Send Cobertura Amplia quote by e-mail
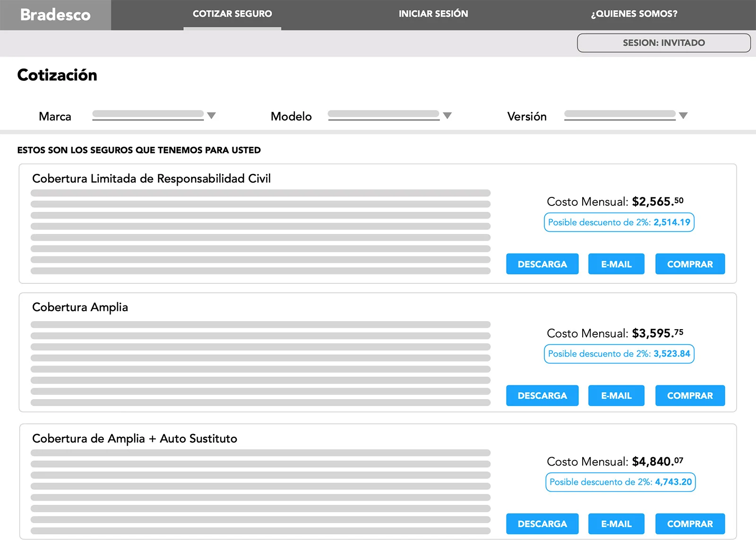This screenshot has width=756, height=553. point(616,396)
